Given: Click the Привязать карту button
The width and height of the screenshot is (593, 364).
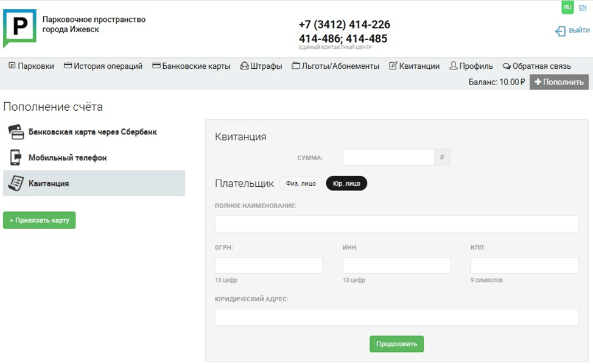Looking at the screenshot, I should [40, 220].
